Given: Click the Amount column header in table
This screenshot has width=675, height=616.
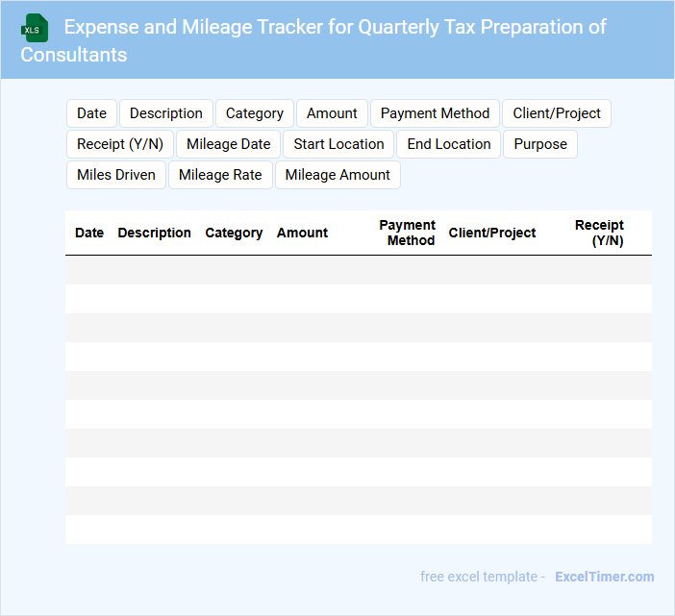Looking at the screenshot, I should pyautogui.click(x=302, y=233).
